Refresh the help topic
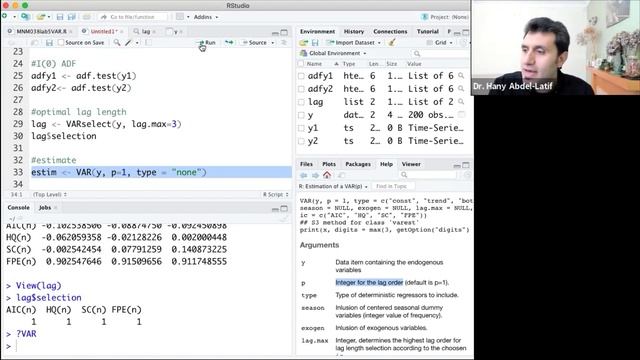The height and width of the screenshot is (360, 640). pyautogui.click(x=467, y=175)
